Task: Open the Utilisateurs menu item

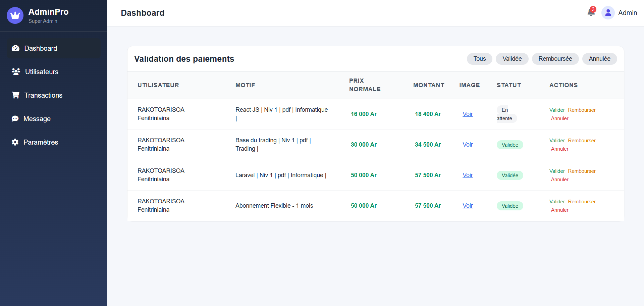Action: pos(42,72)
